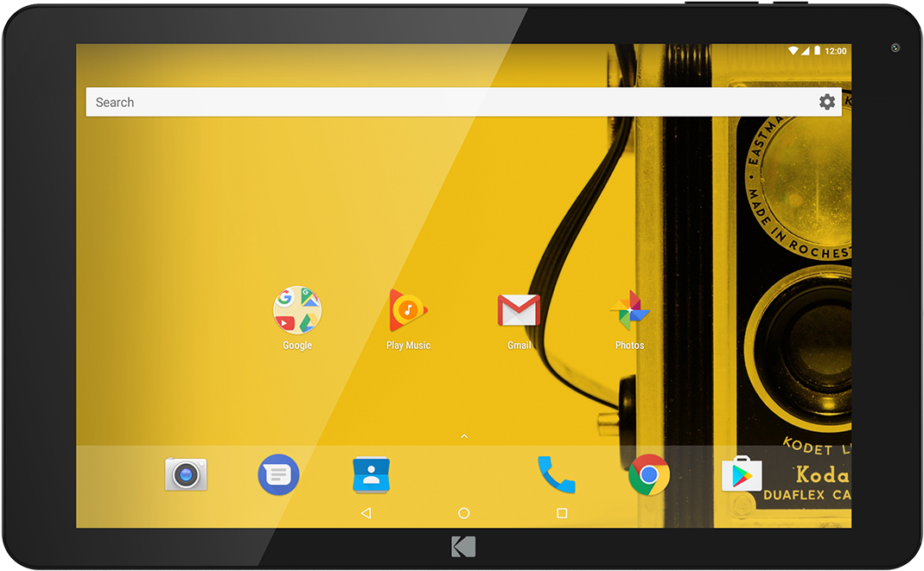Tap the battery status icon
This screenshot has width=924, height=571.
click(817, 51)
